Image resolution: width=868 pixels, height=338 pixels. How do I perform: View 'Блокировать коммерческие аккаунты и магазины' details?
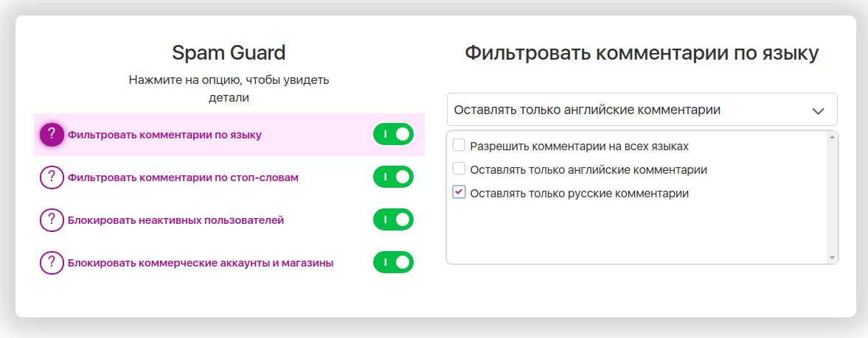[x=201, y=263]
